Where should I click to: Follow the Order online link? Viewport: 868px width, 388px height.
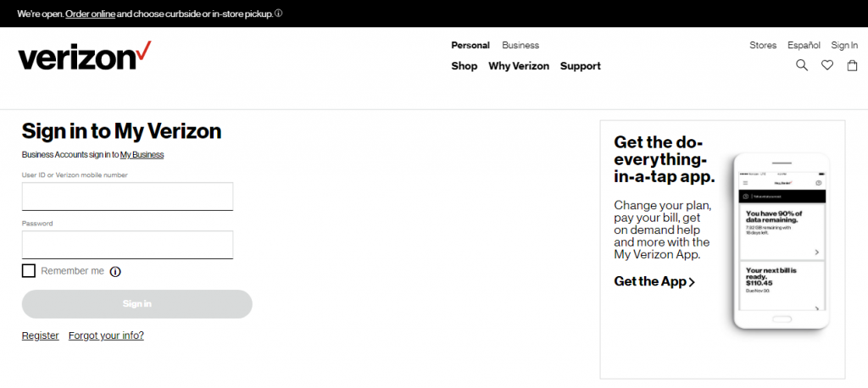tap(90, 14)
